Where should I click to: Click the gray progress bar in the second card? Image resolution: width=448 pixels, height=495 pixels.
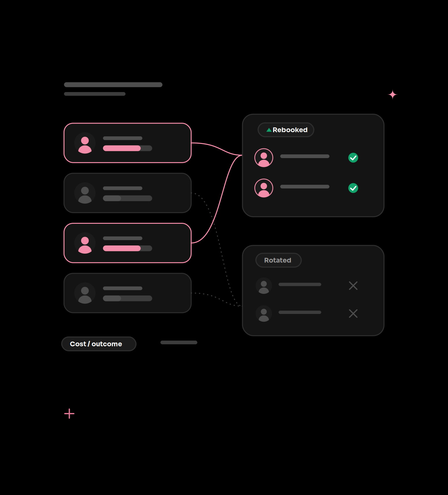click(127, 198)
